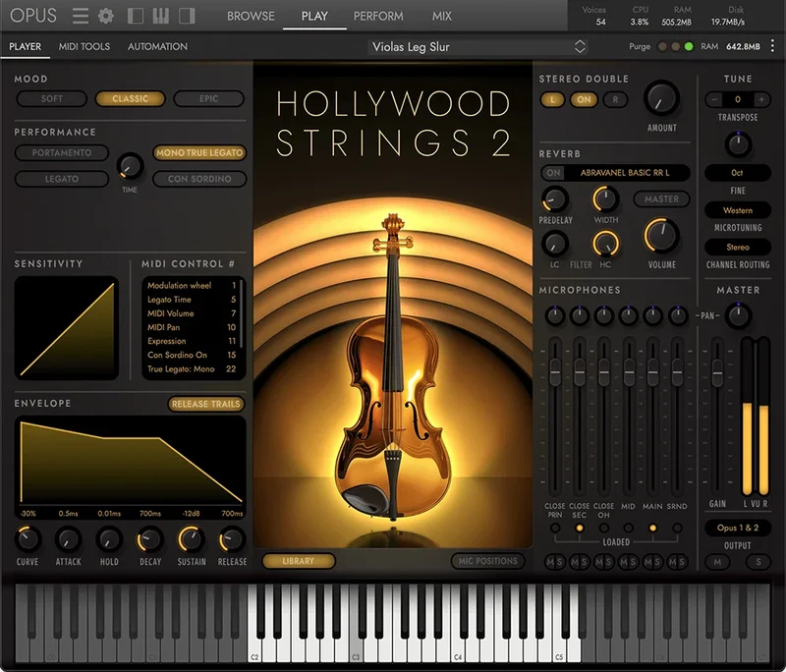The width and height of the screenshot is (786, 672).
Task: Click the Library button
Action: (299, 561)
